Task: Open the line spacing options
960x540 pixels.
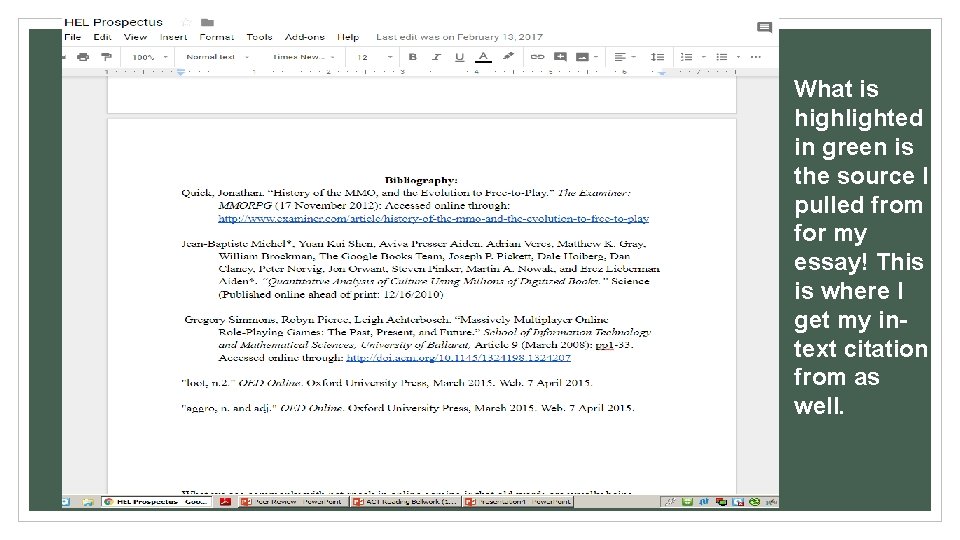Action: click(x=657, y=57)
